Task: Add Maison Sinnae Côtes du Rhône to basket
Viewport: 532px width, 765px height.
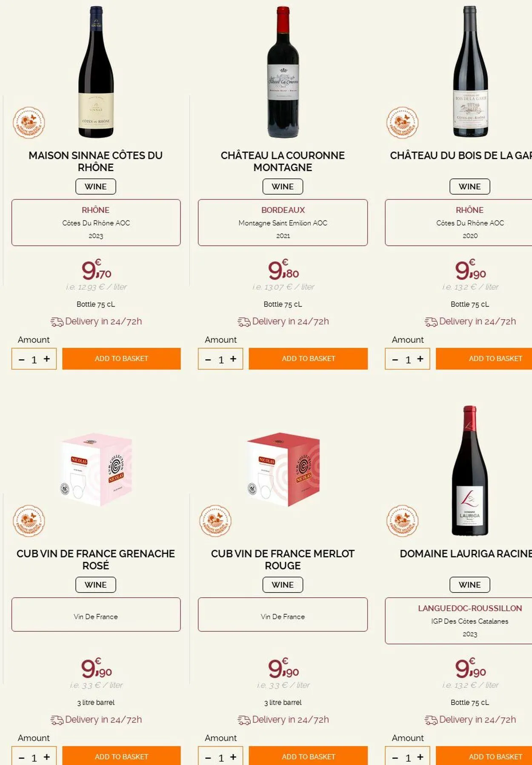Action: pyautogui.click(x=121, y=358)
